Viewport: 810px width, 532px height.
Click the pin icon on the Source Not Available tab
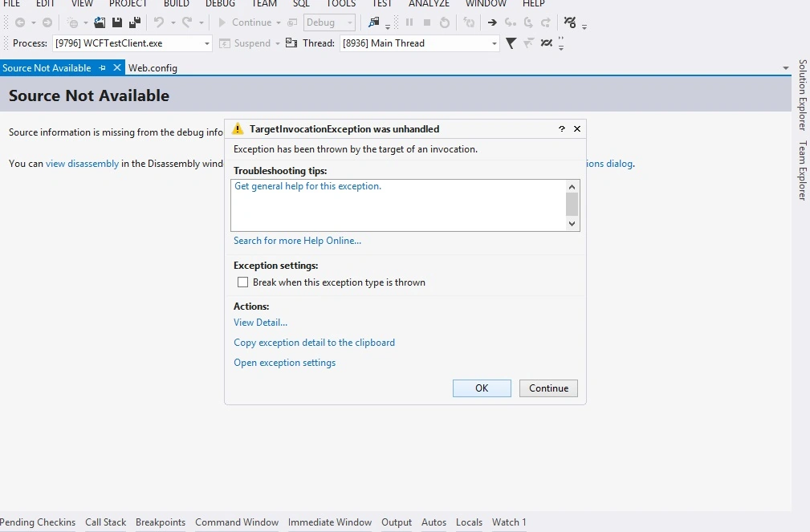click(102, 67)
